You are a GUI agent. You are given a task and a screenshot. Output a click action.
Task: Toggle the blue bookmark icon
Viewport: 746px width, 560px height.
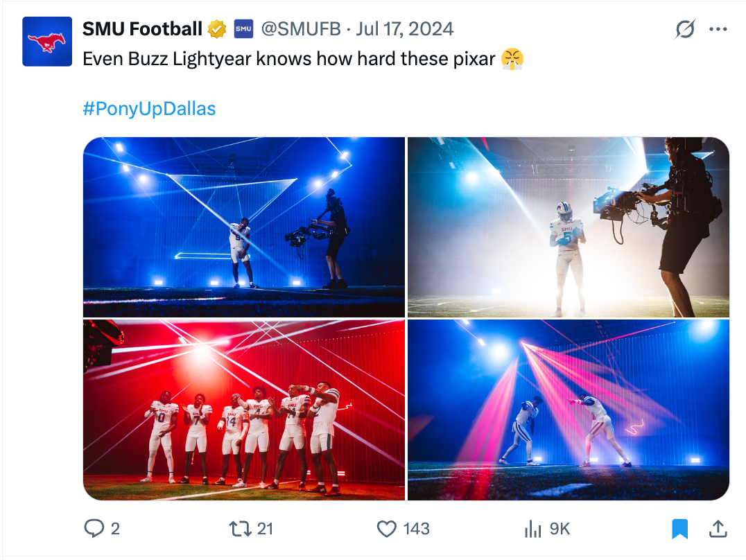point(679,529)
